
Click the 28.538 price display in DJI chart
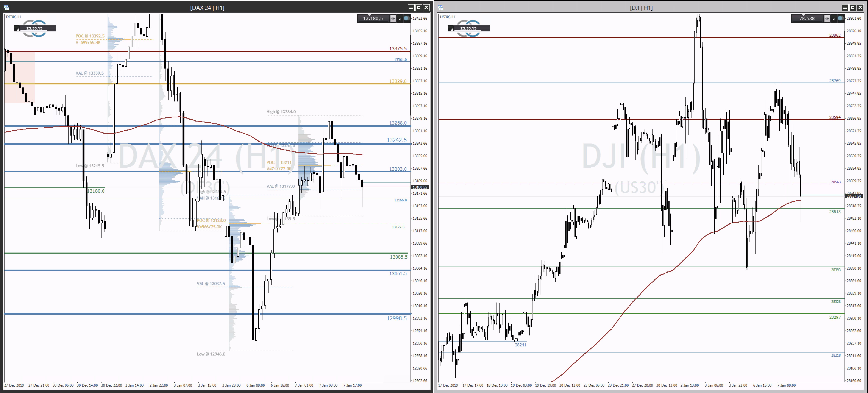[x=807, y=19]
